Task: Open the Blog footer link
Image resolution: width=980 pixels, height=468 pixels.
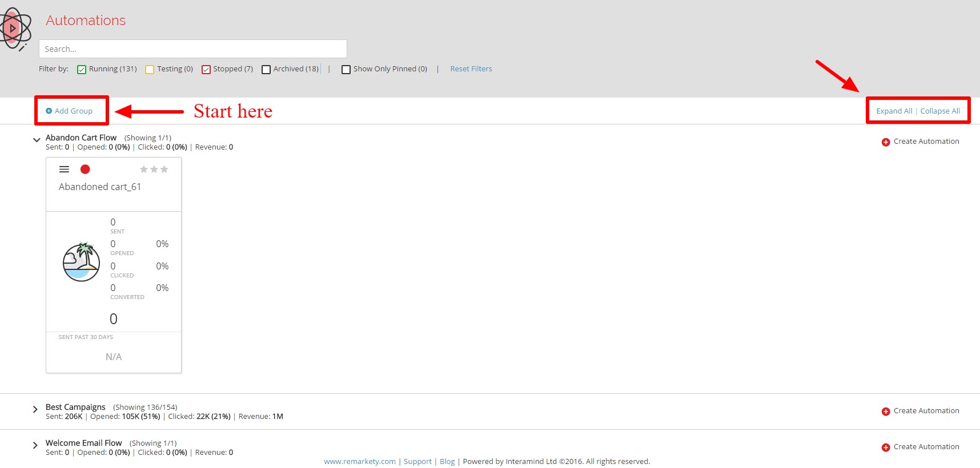Action: click(447, 462)
